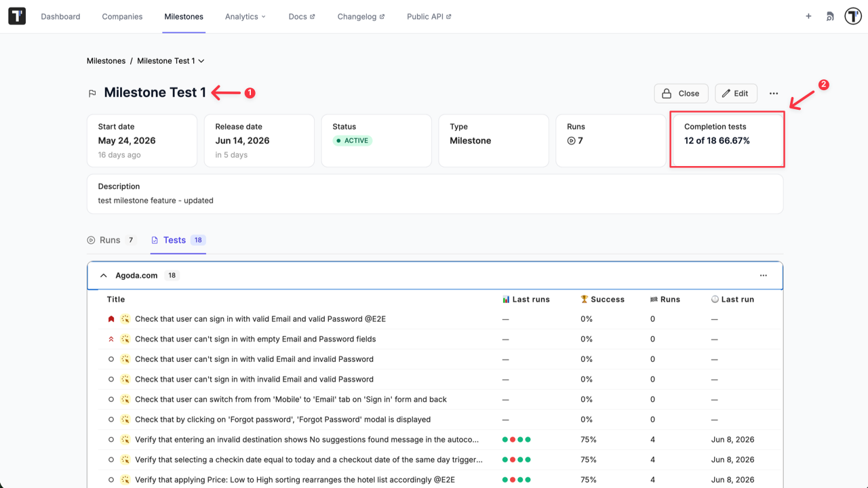Click the Testomat logo in top bar
The width and height of the screenshot is (868, 488).
pos(17,16)
